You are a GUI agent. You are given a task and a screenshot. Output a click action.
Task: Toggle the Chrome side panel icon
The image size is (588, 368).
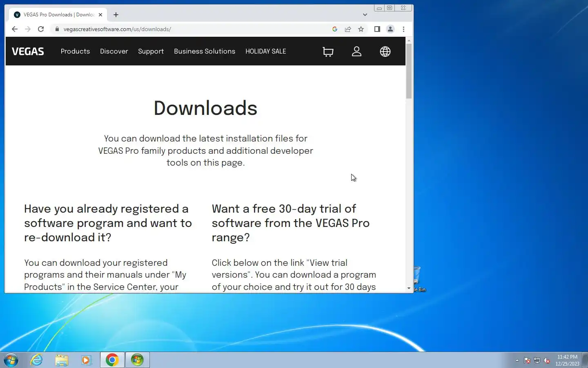click(377, 29)
